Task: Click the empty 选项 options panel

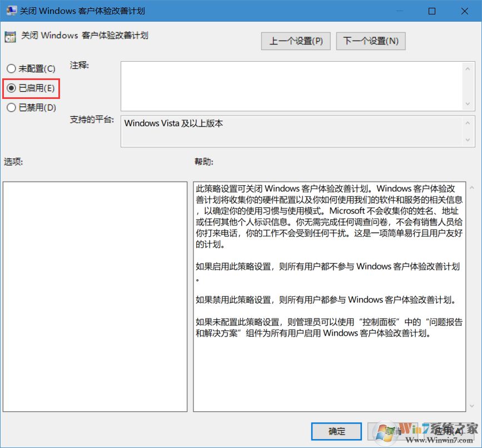Action: 95,295
